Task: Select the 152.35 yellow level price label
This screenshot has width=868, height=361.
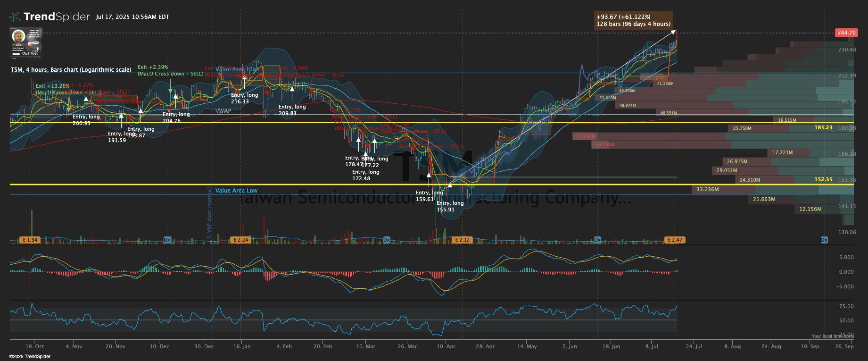Action: [x=823, y=180]
